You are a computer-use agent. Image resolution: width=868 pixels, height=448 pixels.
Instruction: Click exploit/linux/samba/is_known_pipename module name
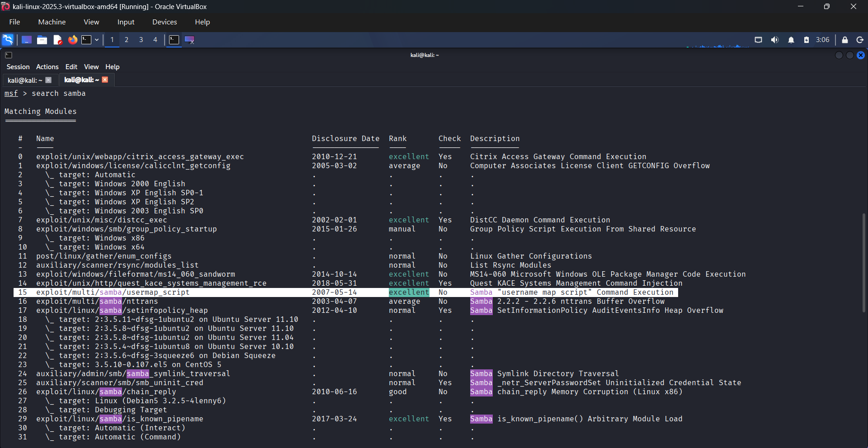coord(120,419)
